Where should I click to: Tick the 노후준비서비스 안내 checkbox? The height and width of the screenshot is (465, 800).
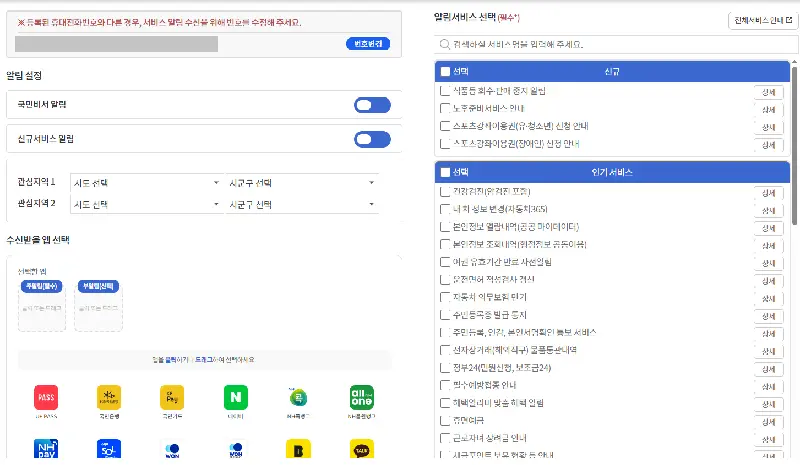coord(445,108)
